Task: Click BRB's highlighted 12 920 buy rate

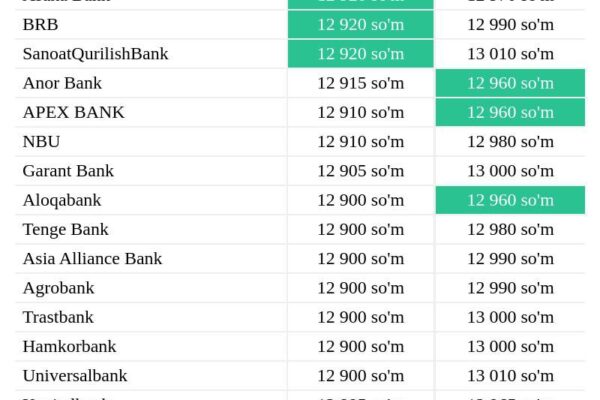Action: click(x=361, y=25)
